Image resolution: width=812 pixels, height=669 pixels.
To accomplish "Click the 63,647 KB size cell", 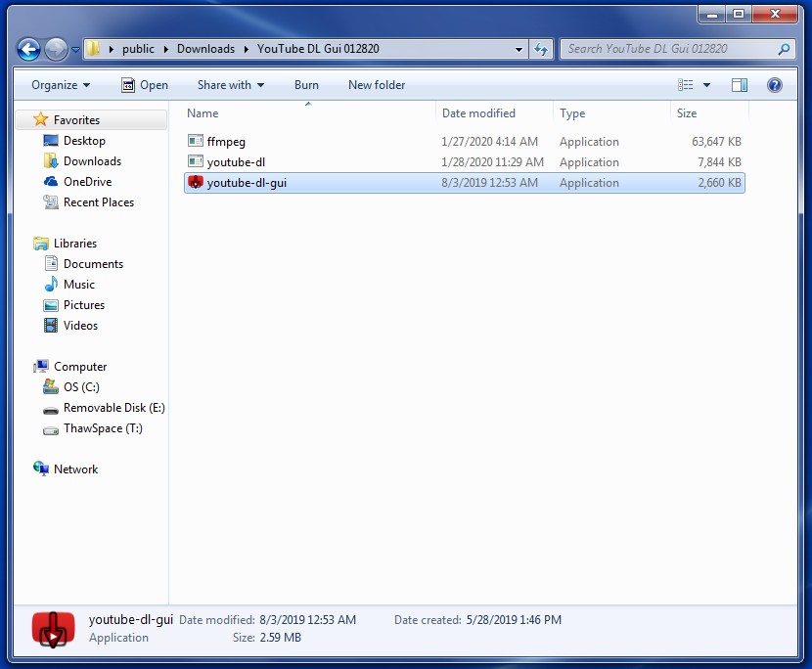I will (x=716, y=142).
